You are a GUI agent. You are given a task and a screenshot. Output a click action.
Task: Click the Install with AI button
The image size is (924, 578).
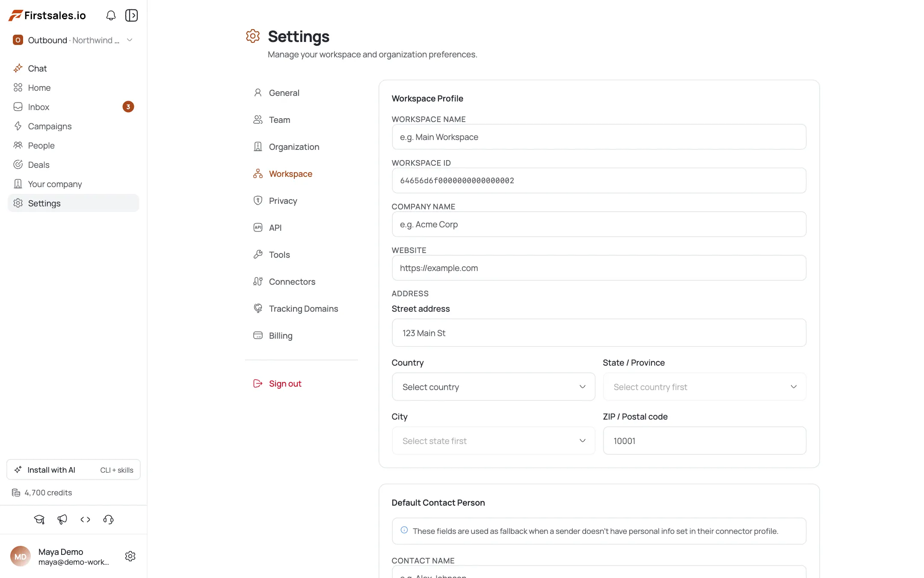point(73,470)
